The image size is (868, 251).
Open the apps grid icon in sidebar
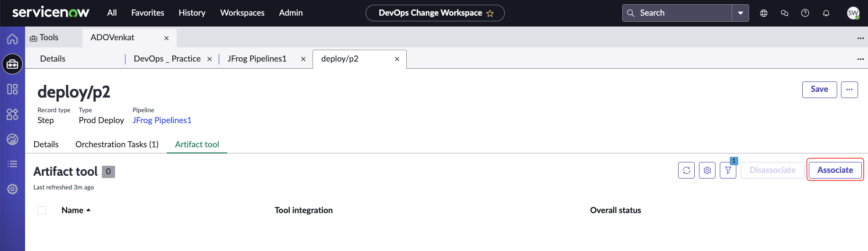click(12, 114)
